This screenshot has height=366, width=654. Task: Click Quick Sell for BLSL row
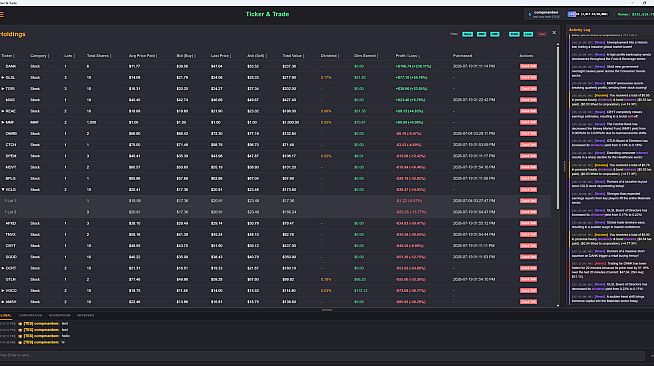point(528,78)
